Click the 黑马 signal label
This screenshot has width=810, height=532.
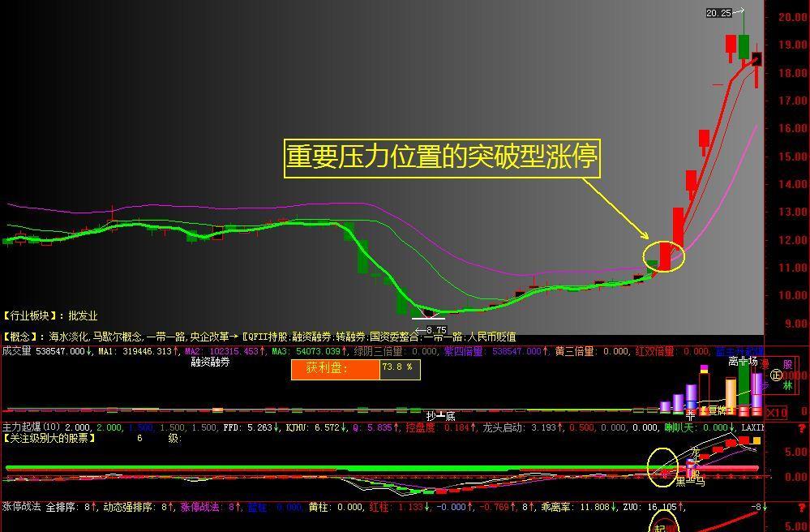coord(690,482)
